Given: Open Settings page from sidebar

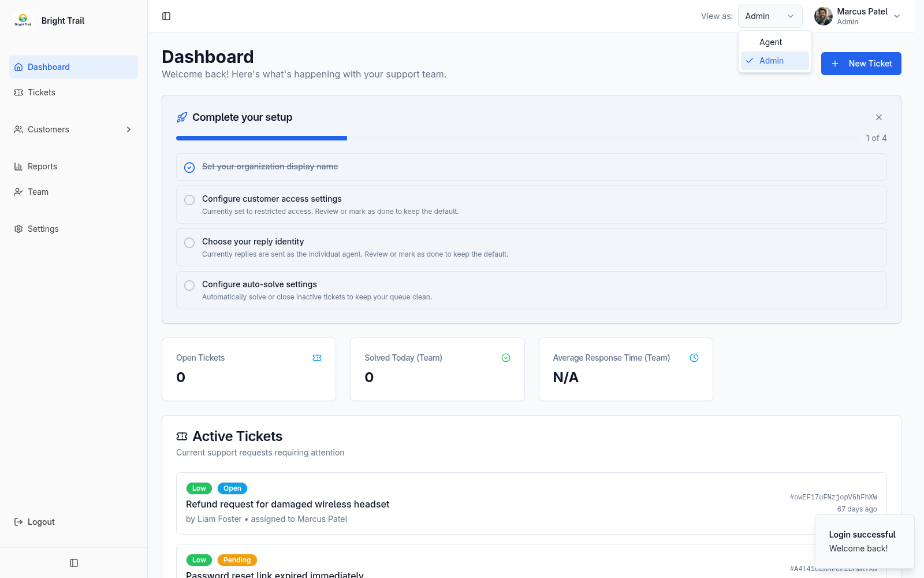Looking at the screenshot, I should pyautogui.click(x=73, y=229).
